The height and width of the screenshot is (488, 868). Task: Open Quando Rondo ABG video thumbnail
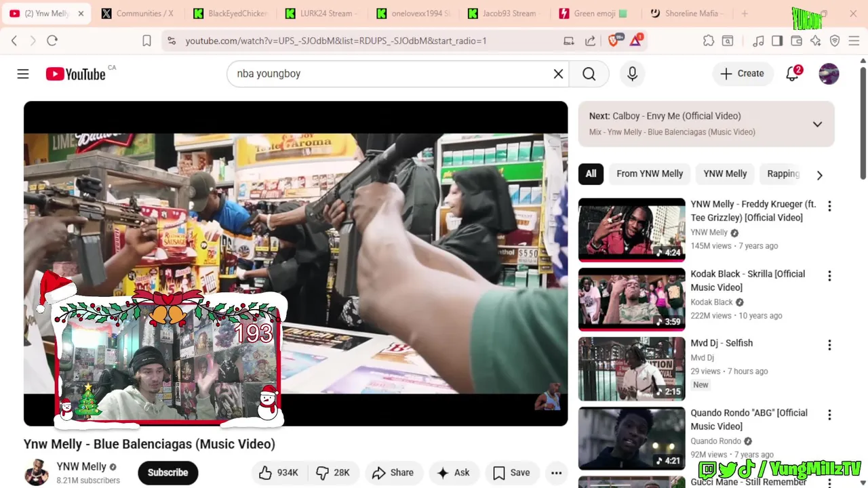[631, 439]
